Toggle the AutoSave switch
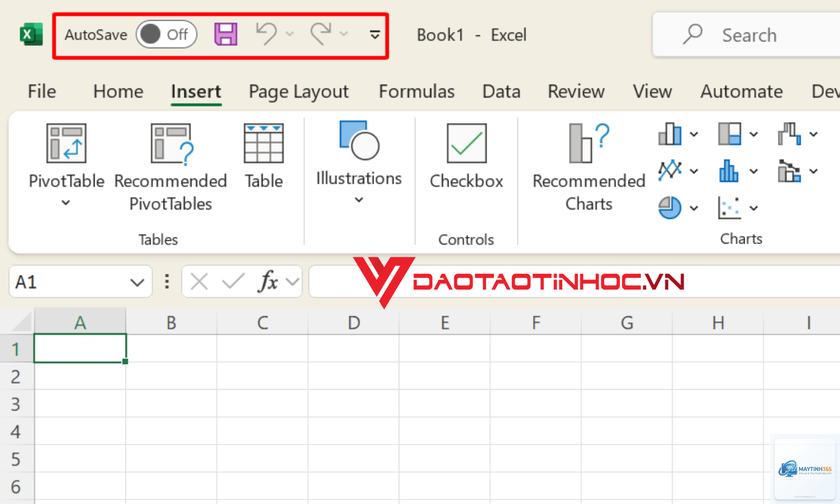Screen dimensions: 840x504 point(166,35)
